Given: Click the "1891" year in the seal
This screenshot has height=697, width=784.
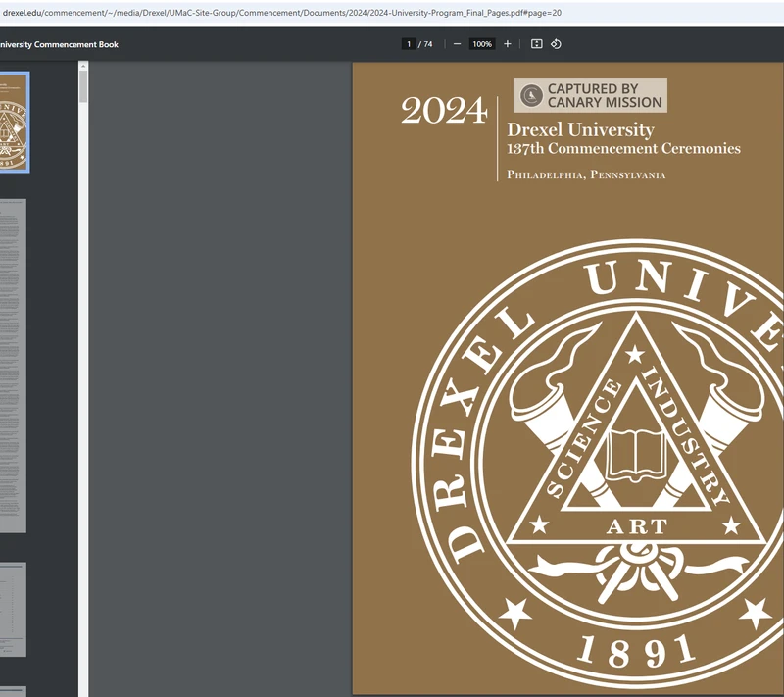Looking at the screenshot, I should [x=636, y=651].
